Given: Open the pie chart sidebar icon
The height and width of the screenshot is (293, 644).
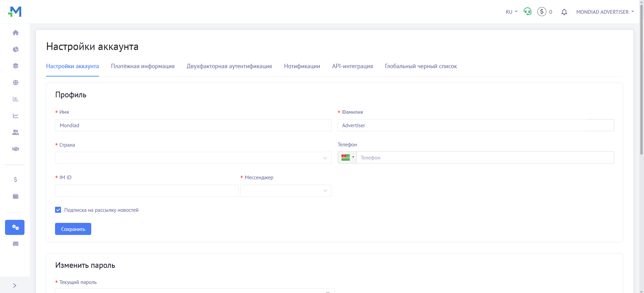Looking at the screenshot, I should point(15,49).
